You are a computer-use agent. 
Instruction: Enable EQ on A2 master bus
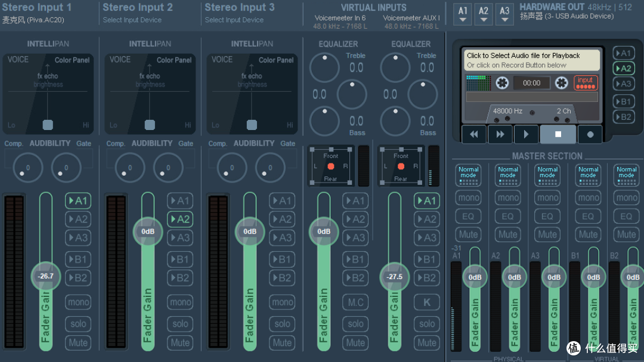(508, 216)
